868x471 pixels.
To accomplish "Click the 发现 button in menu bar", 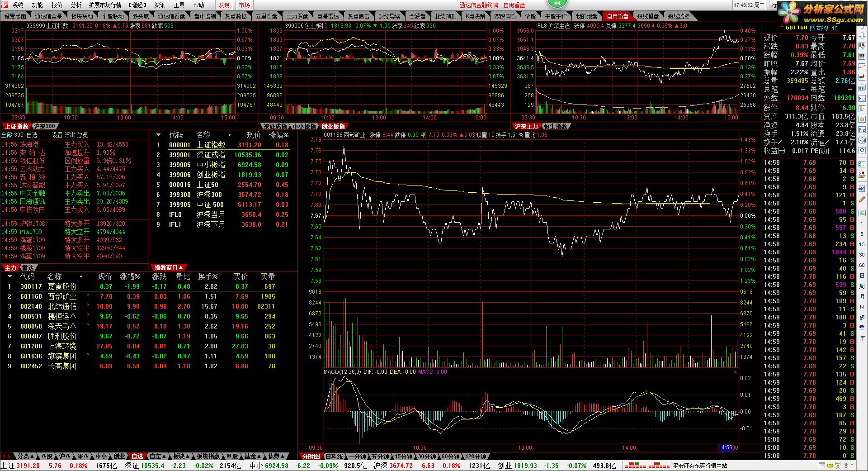I will point(224,5).
